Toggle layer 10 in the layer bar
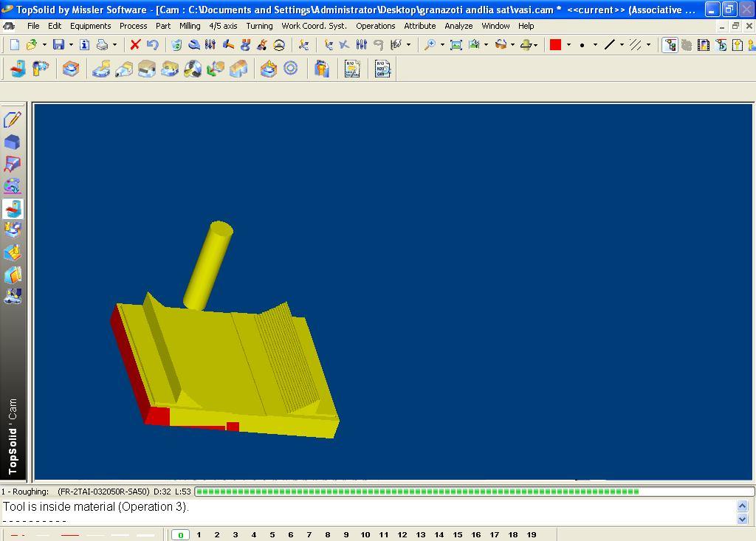This screenshot has height=541, width=756. [x=365, y=535]
